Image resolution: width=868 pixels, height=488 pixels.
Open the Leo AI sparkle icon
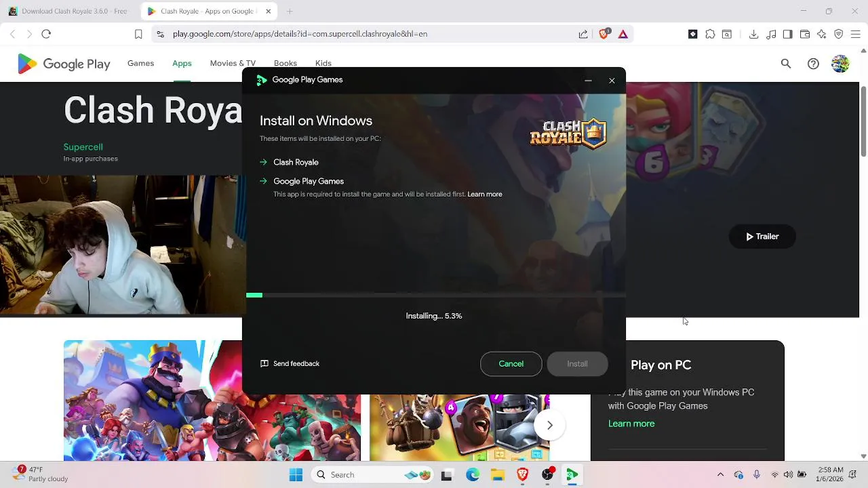[822, 34]
